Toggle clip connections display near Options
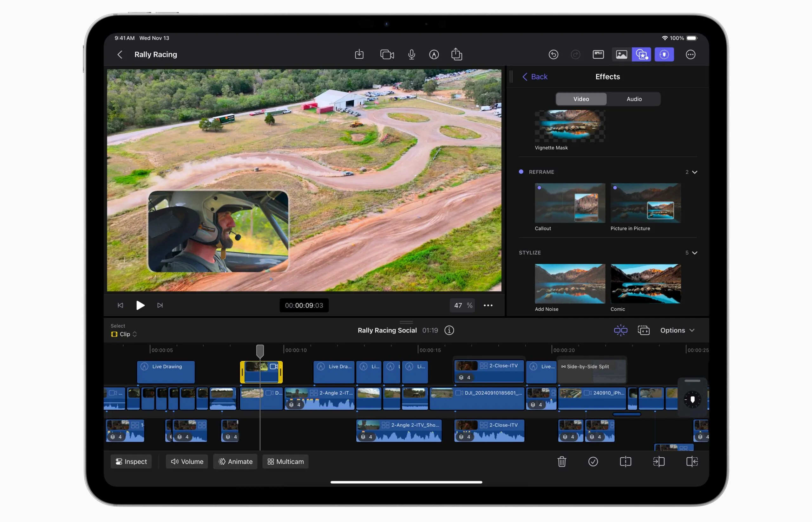 click(620, 330)
